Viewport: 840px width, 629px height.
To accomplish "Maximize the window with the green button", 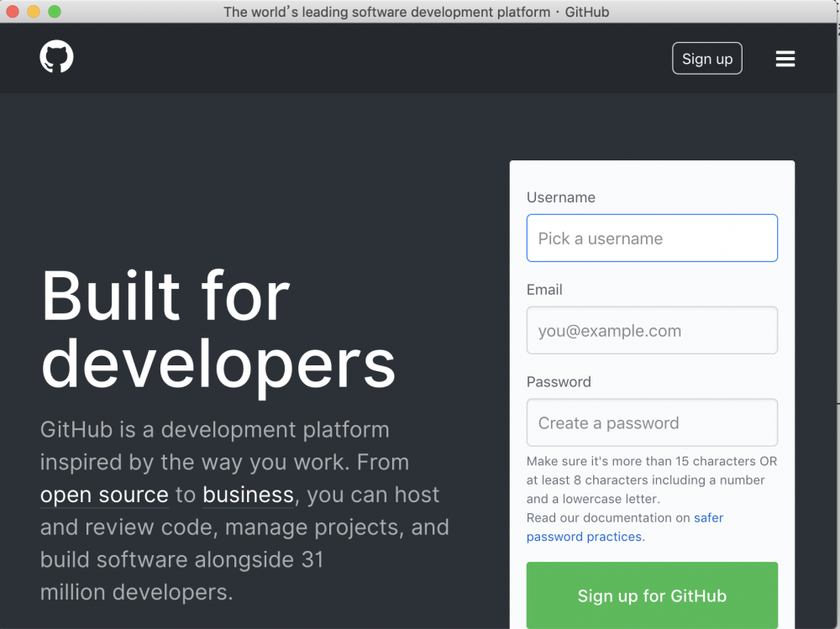I will (55, 11).
